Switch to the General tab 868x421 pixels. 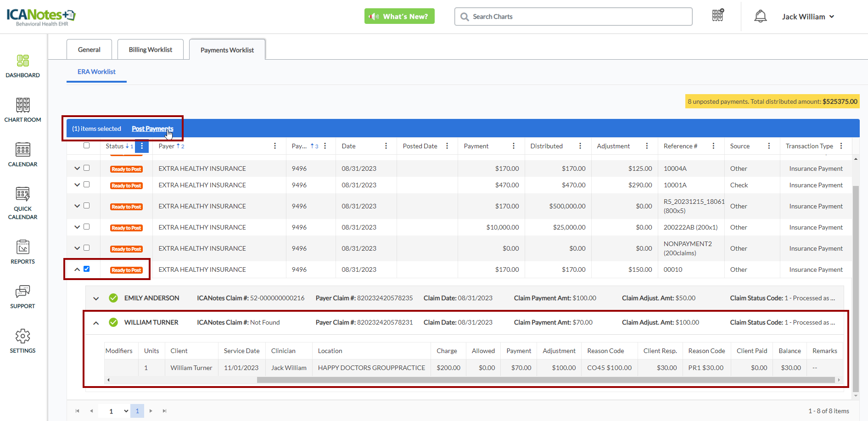89,50
